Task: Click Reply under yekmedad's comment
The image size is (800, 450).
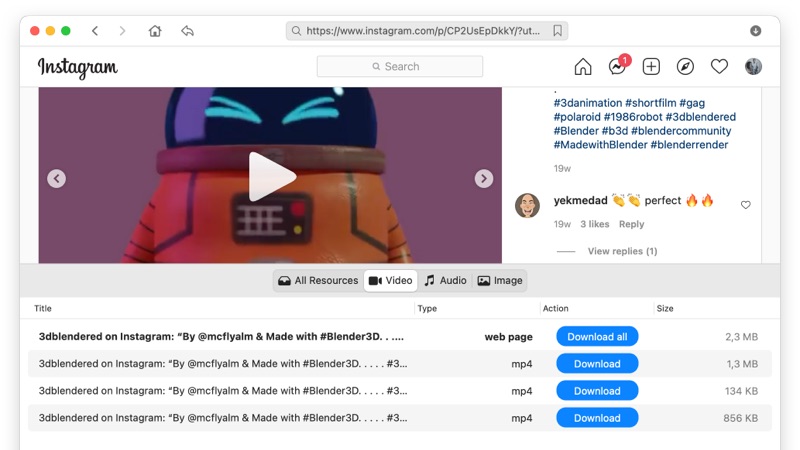Action: click(x=632, y=224)
